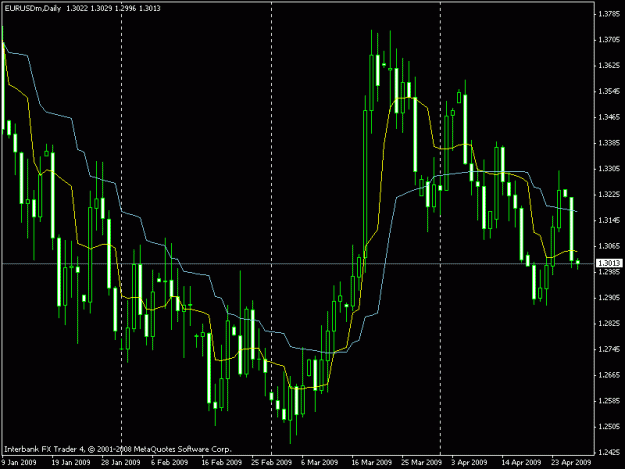This screenshot has width=625, height=469.
Task: Click the 1.3145 price axis label
Action: tap(609, 220)
